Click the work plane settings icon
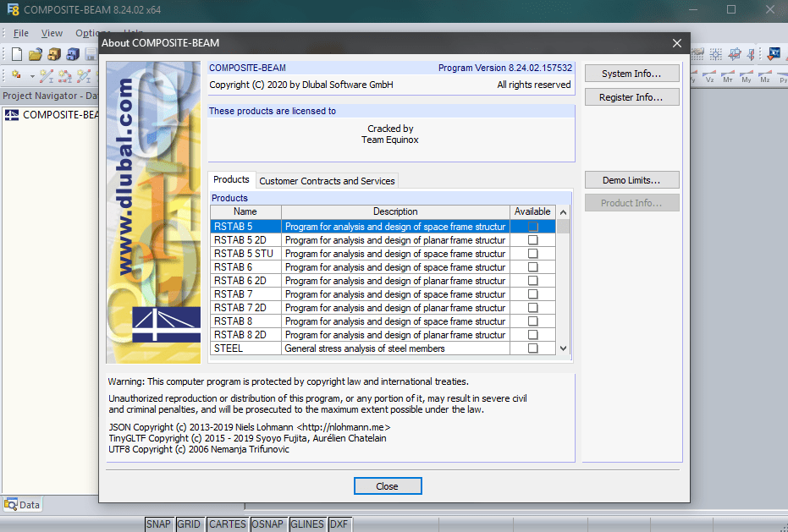This screenshot has height=532, width=788. click(x=735, y=54)
